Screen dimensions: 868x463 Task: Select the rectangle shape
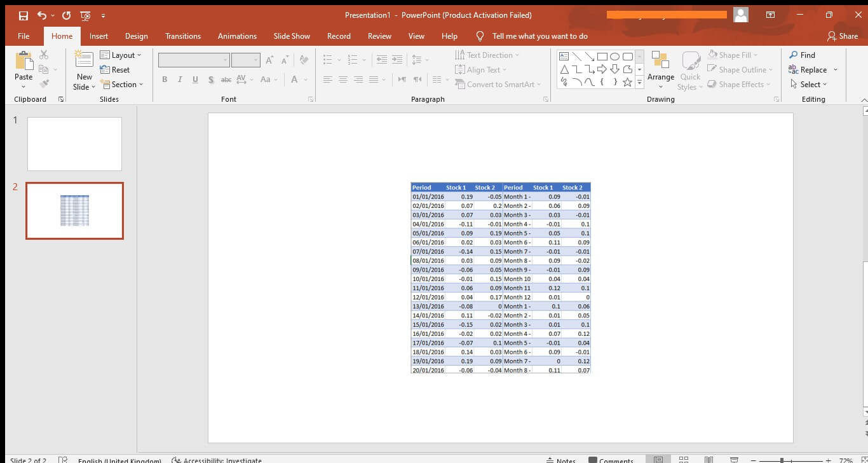coord(602,56)
